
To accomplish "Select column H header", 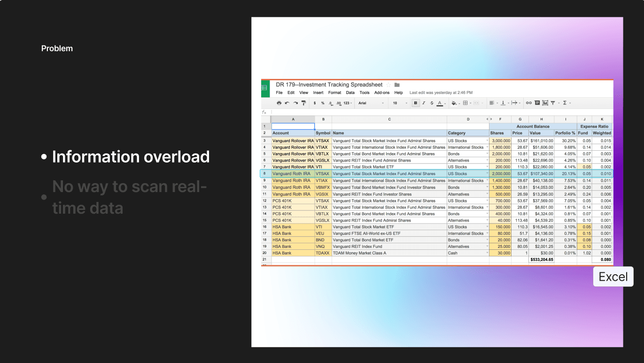I will pos(541,119).
